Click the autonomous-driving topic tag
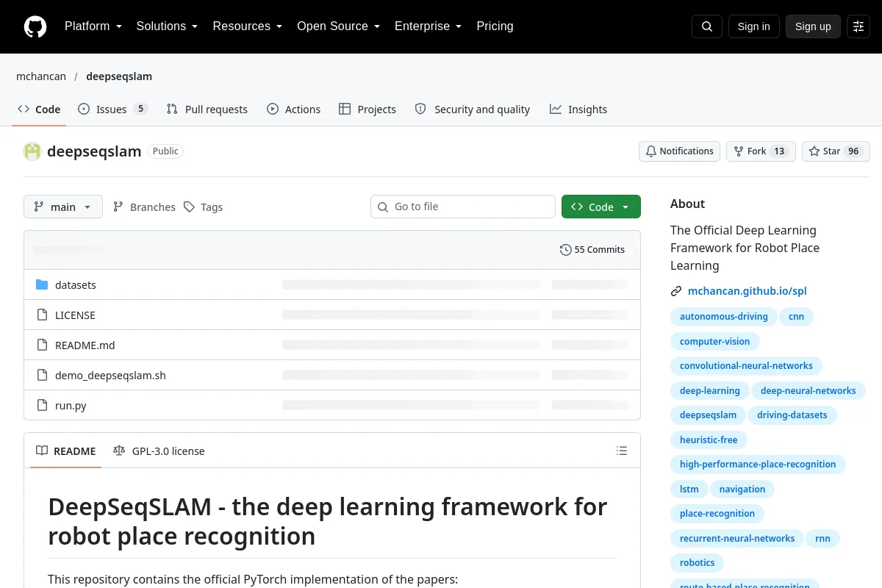The width and height of the screenshot is (882, 588). click(x=723, y=317)
